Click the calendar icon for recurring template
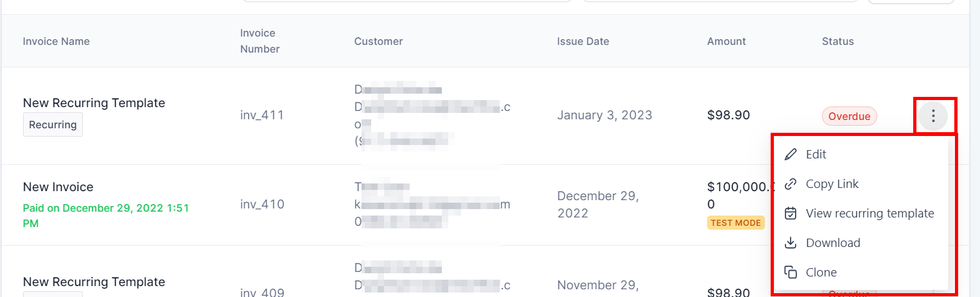980x297 pixels. click(791, 213)
